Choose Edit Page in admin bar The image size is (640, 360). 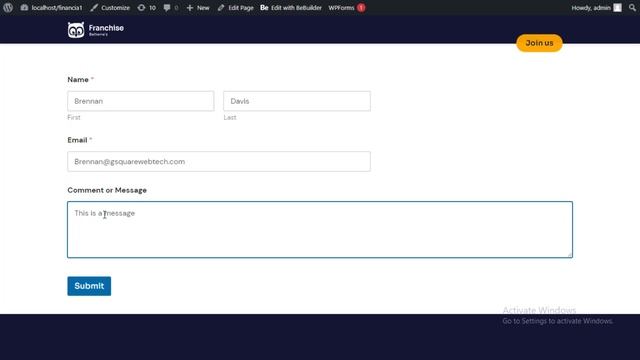(x=236, y=8)
